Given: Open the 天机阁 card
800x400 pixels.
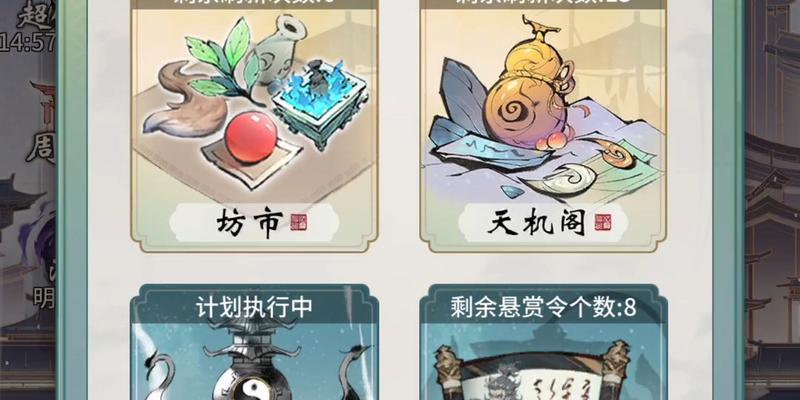Looking at the screenshot, I should 543,126.
